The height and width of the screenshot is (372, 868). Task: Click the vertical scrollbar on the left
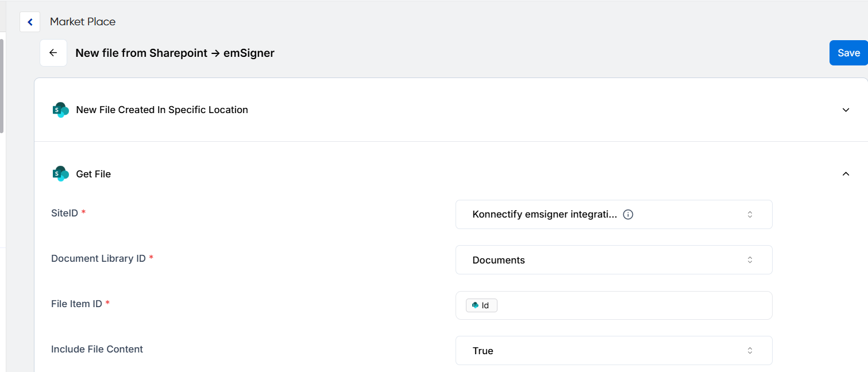(2, 86)
